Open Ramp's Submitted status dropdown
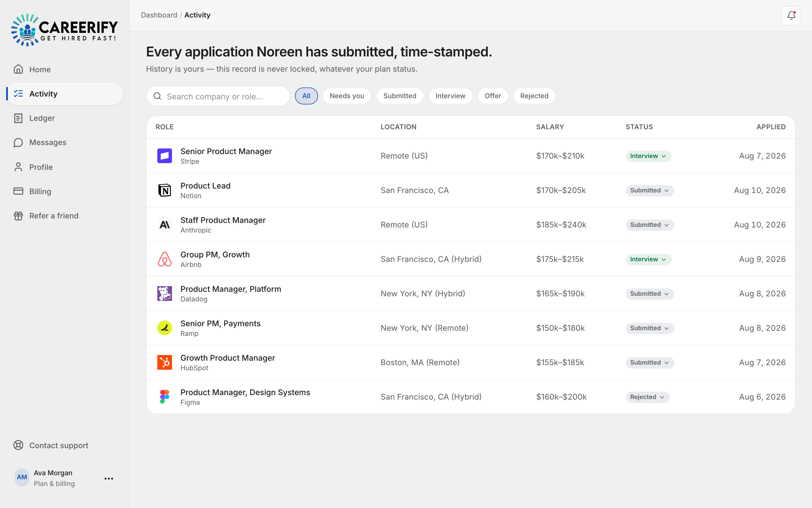The image size is (812, 508). [x=650, y=328]
